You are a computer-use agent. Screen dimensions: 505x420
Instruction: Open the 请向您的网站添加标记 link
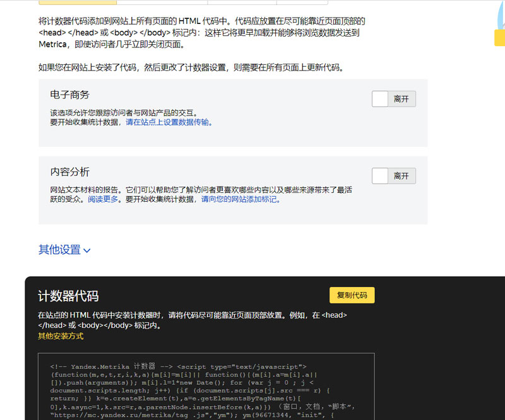point(239,199)
